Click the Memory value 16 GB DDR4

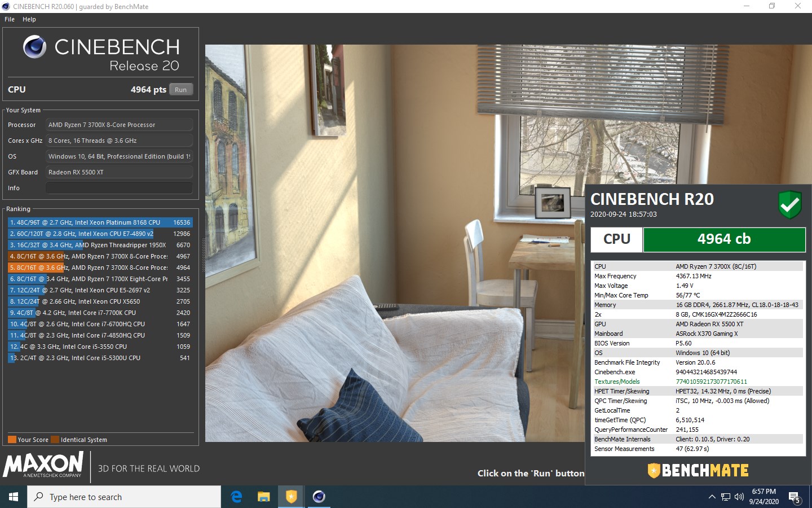737,305
